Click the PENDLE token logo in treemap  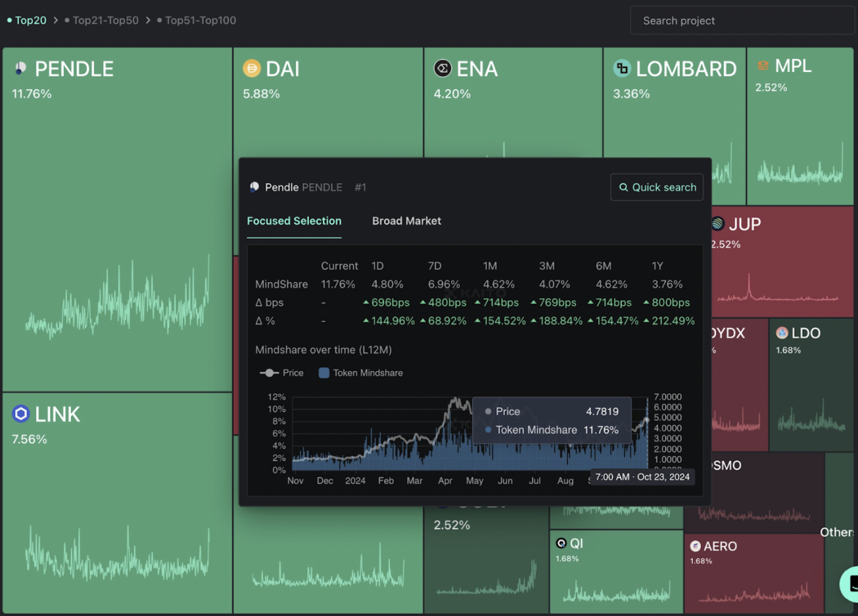pyautogui.click(x=21, y=69)
